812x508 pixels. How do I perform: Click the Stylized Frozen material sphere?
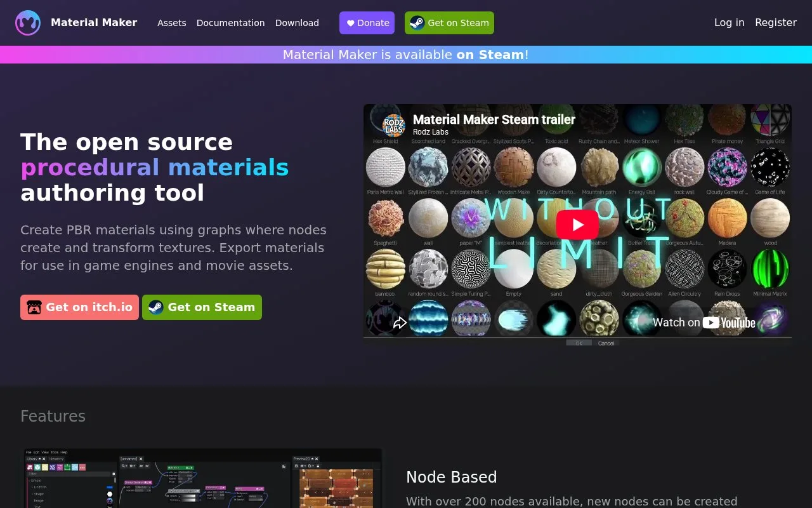point(428,167)
